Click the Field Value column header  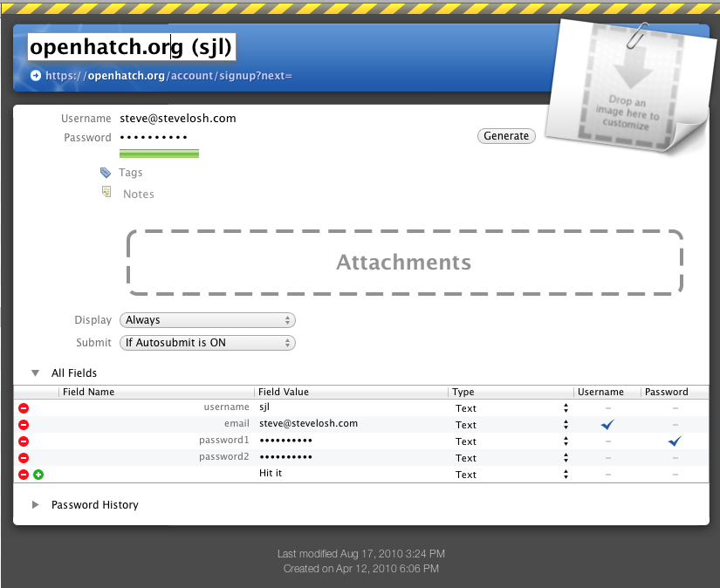coord(352,392)
